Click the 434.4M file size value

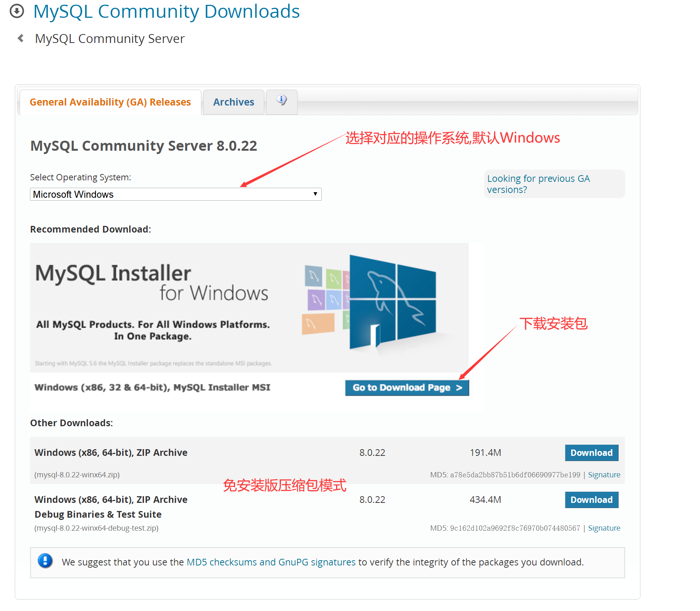[x=485, y=500]
